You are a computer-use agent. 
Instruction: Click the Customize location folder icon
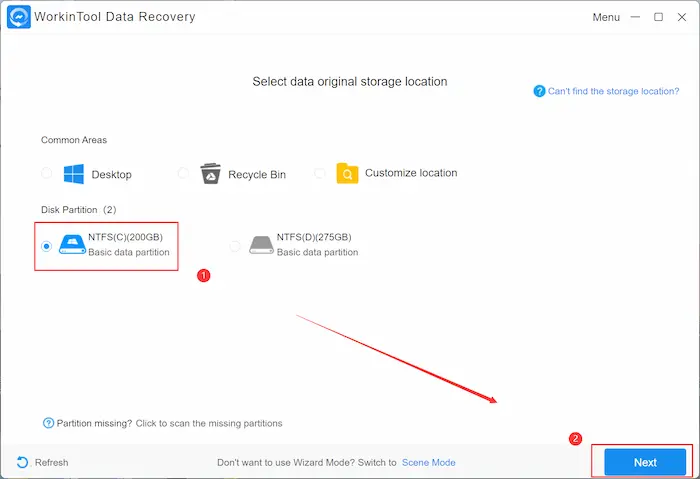[x=347, y=173]
